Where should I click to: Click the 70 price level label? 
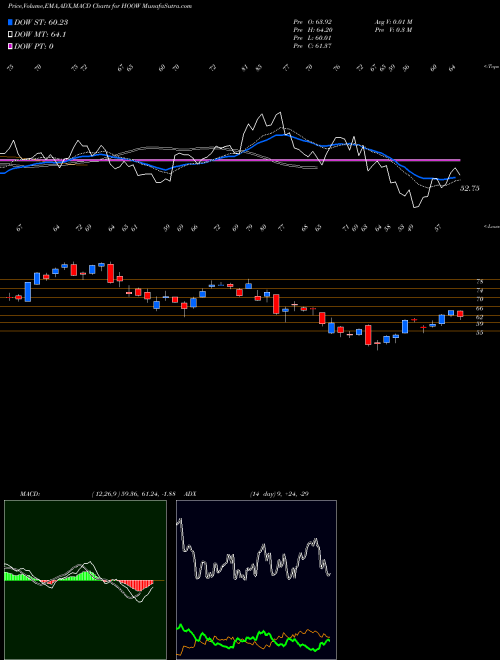click(x=480, y=299)
